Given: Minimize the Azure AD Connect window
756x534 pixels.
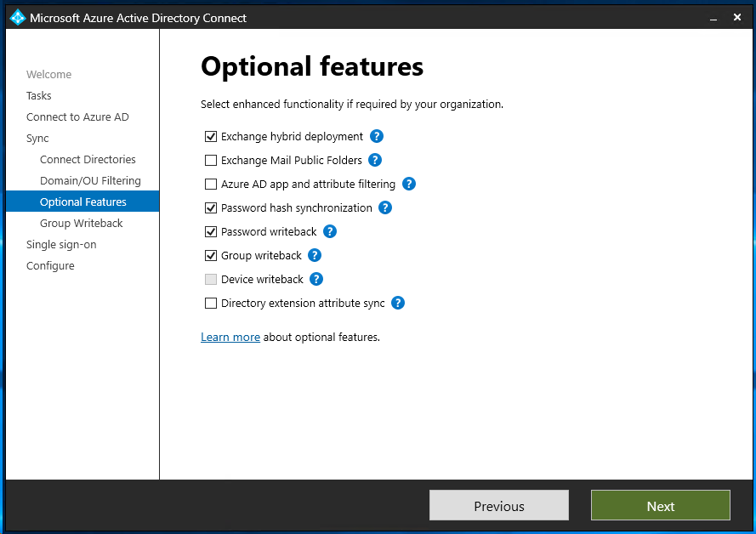Looking at the screenshot, I should [713, 18].
